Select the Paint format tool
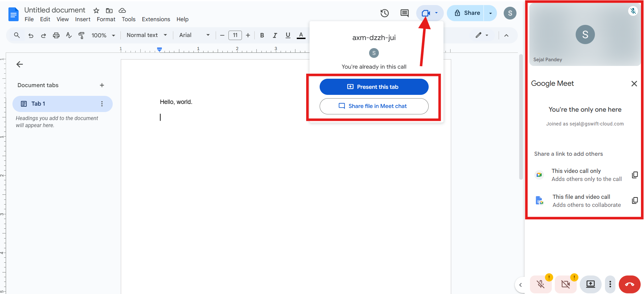644x294 pixels. tap(81, 35)
